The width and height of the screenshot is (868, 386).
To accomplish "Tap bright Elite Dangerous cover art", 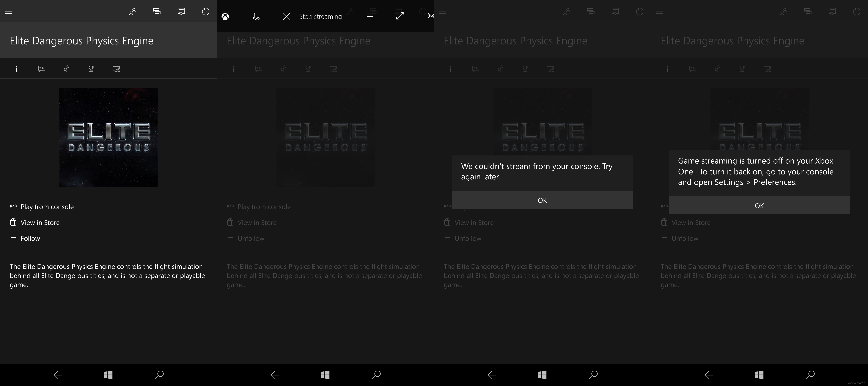I will (x=108, y=138).
